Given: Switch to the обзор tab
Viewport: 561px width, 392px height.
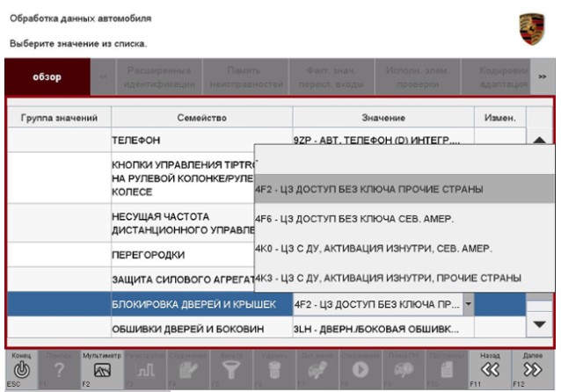Looking at the screenshot, I should pos(47,76).
